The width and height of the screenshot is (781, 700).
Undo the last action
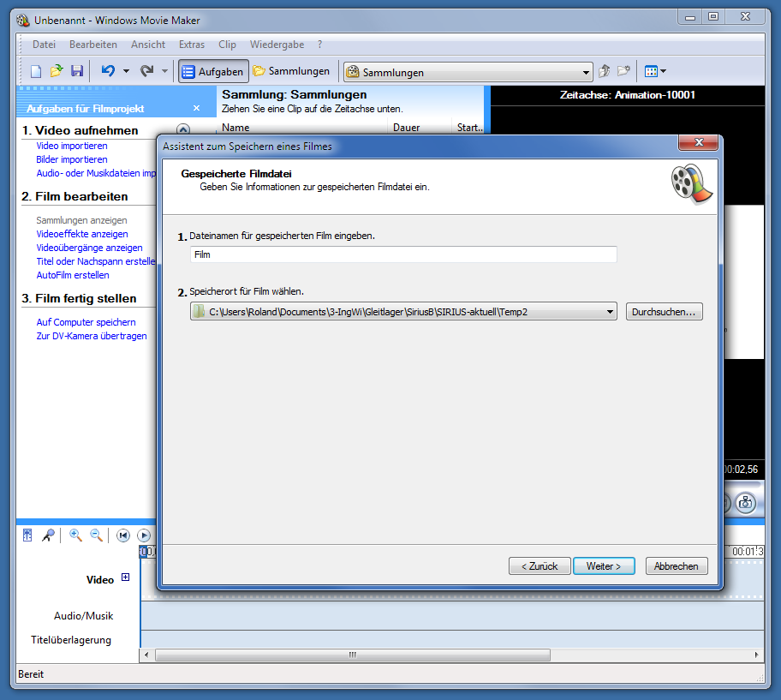pyautogui.click(x=108, y=71)
